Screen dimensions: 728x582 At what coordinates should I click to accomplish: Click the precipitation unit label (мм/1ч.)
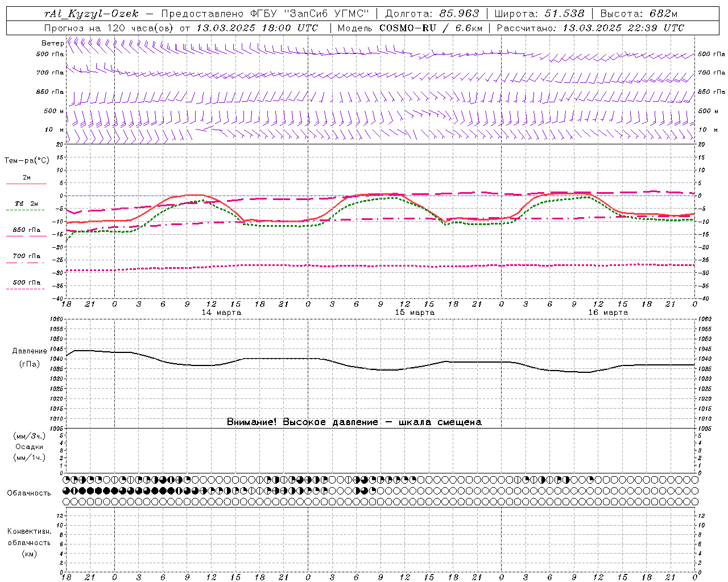(30, 458)
